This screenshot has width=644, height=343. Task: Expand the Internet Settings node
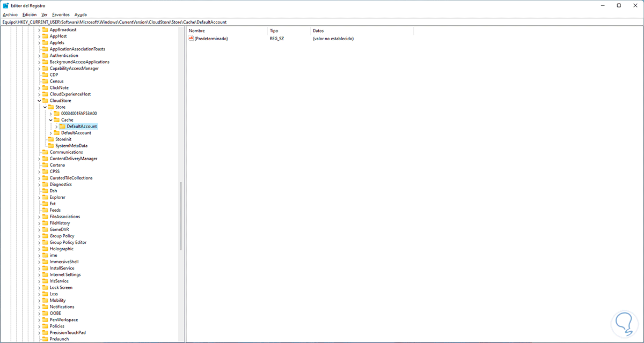point(39,274)
